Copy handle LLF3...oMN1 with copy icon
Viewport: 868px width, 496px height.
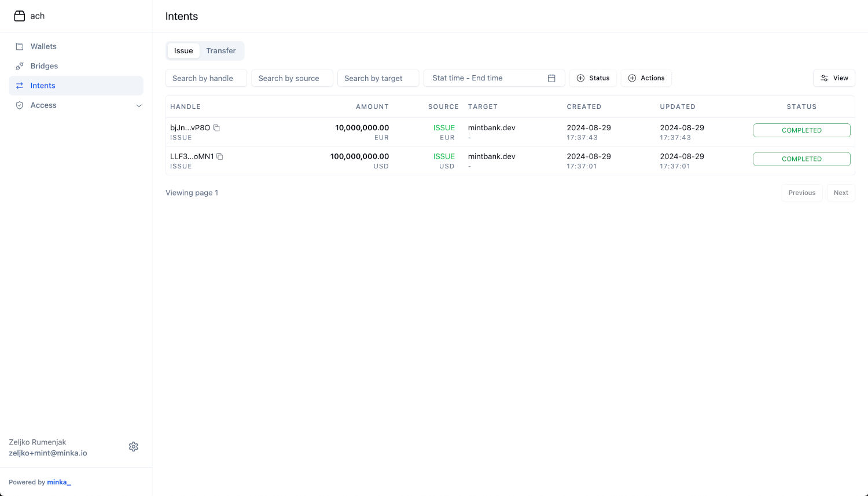[220, 157]
